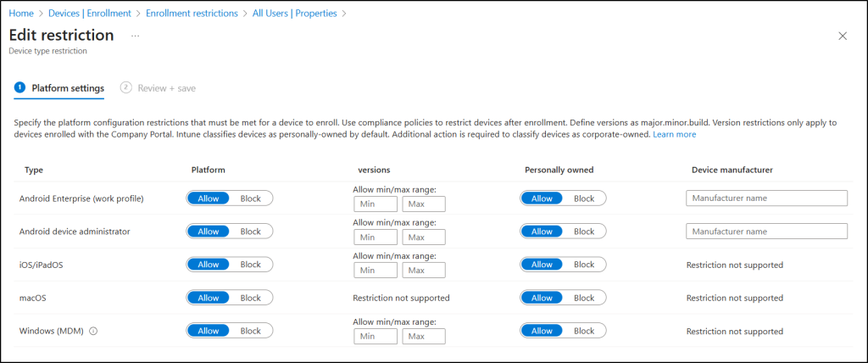Block the Android Enterprise (work profile) platform
This screenshot has width=868, height=363.
pyautogui.click(x=251, y=198)
